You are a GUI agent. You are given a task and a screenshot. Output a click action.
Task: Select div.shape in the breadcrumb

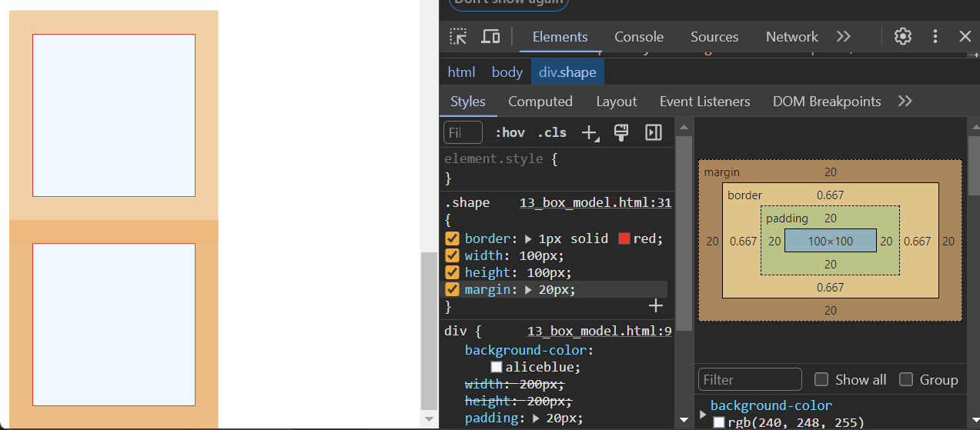[567, 72]
